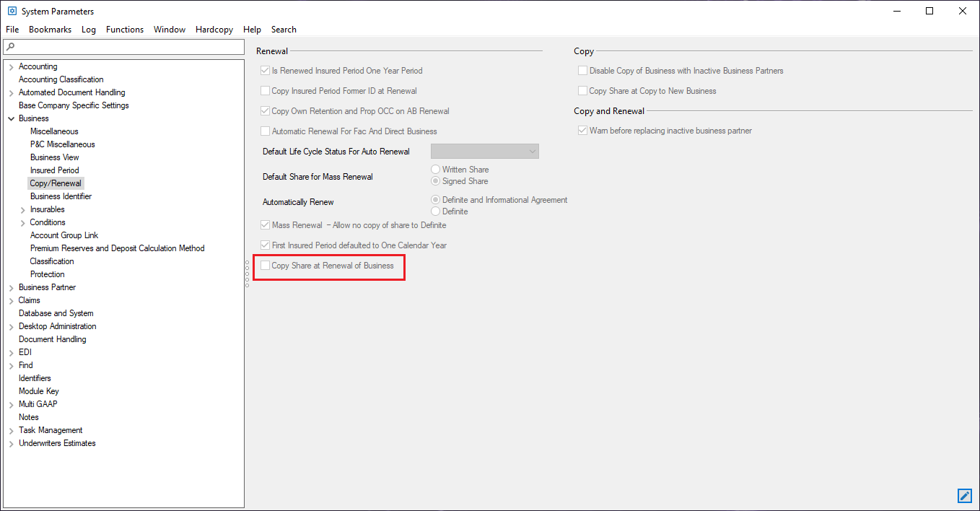The width and height of the screenshot is (980, 511).
Task: Open the Bookmarks menu
Action: [50, 30]
